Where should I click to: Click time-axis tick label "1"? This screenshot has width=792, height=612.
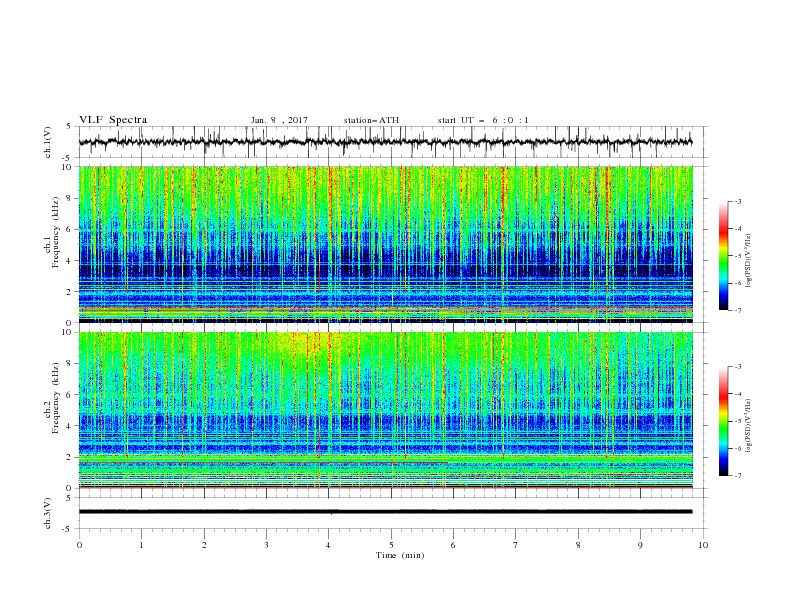(x=141, y=545)
